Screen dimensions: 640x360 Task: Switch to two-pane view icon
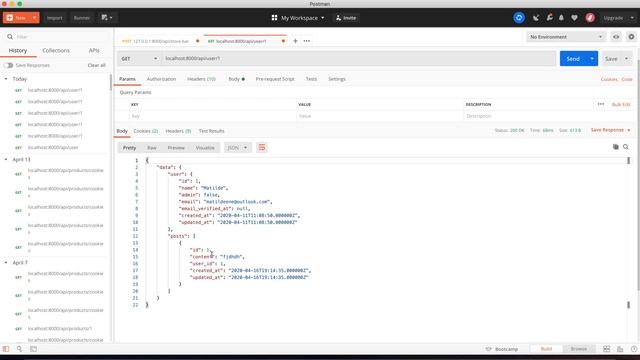pos(607,349)
